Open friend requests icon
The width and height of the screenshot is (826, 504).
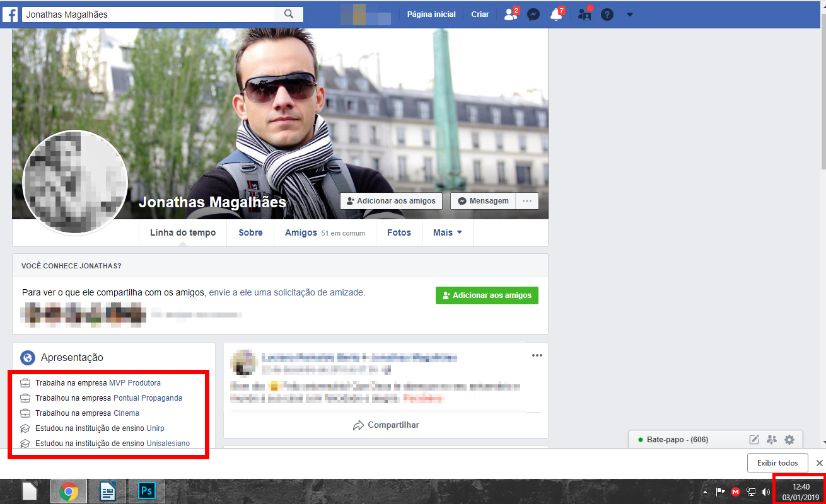pyautogui.click(x=511, y=14)
